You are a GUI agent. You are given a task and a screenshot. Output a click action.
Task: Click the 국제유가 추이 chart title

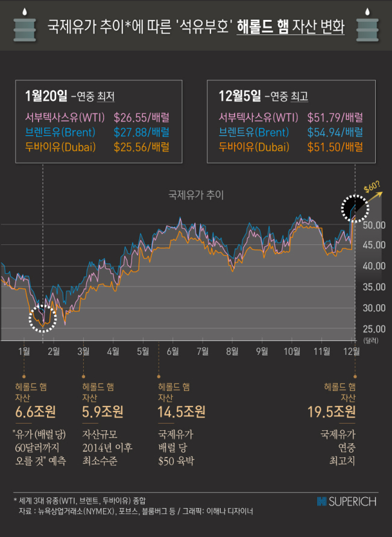click(196, 195)
